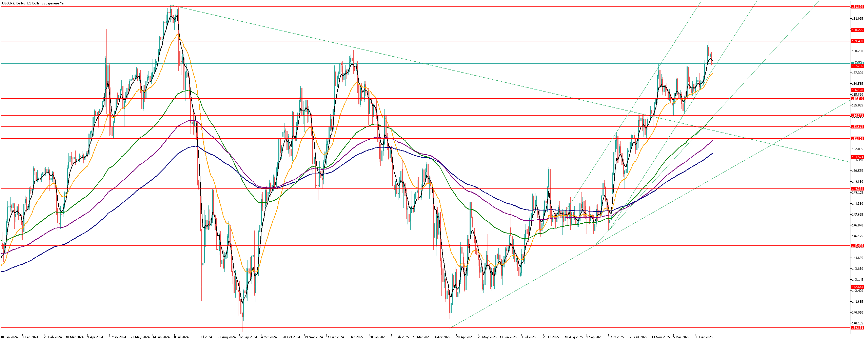Click the 145.475 horizontal level label

[857, 246]
